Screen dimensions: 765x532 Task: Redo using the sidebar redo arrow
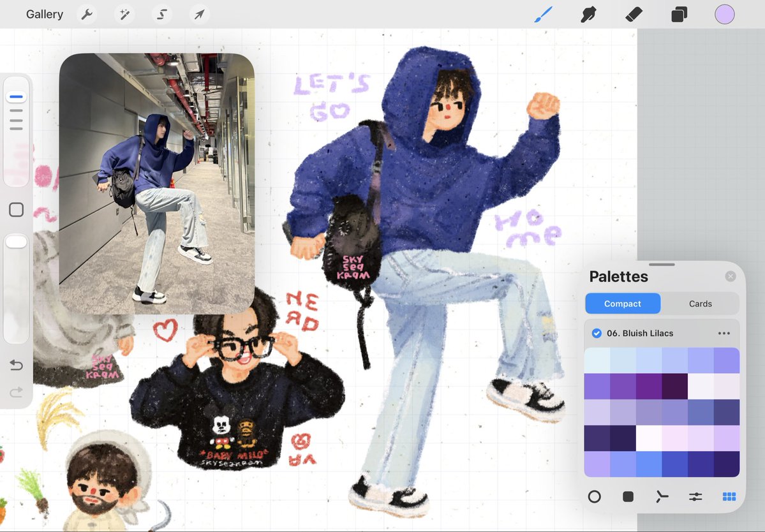(16, 392)
